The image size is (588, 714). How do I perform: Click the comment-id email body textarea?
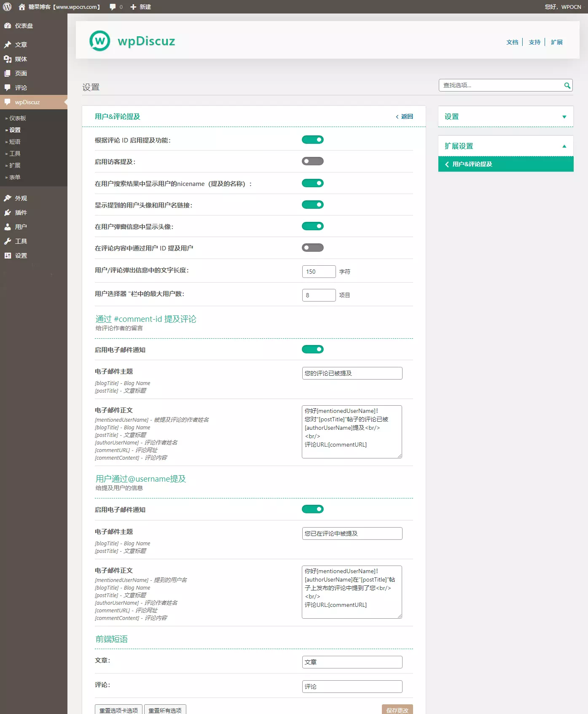pos(352,432)
